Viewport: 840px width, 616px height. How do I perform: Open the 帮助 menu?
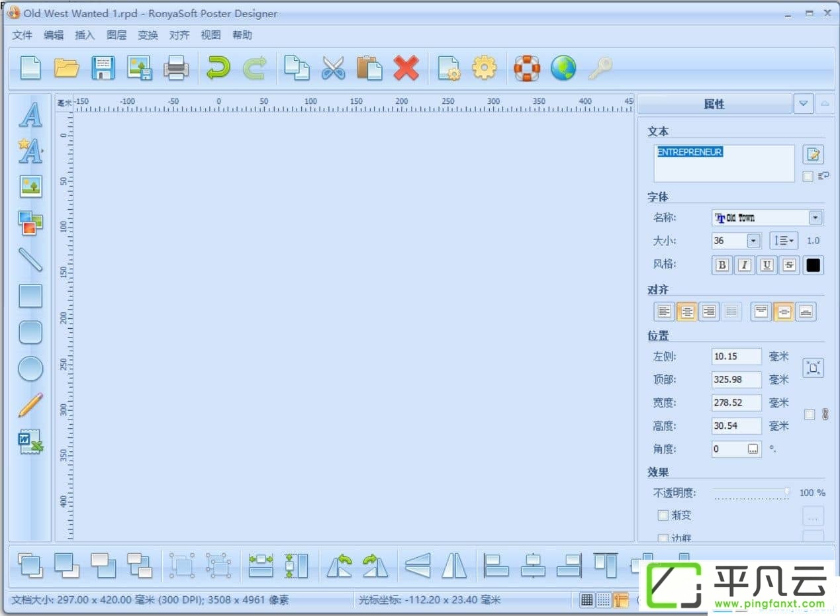(x=242, y=35)
